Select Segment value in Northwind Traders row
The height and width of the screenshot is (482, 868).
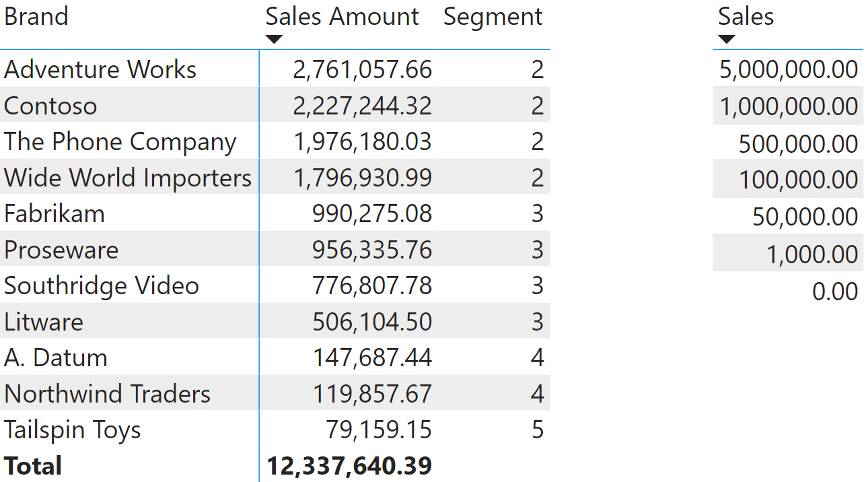(537, 394)
